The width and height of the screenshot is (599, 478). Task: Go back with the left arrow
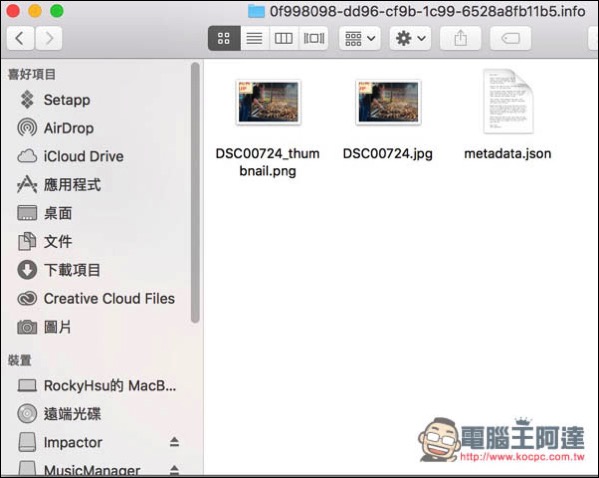(20, 38)
